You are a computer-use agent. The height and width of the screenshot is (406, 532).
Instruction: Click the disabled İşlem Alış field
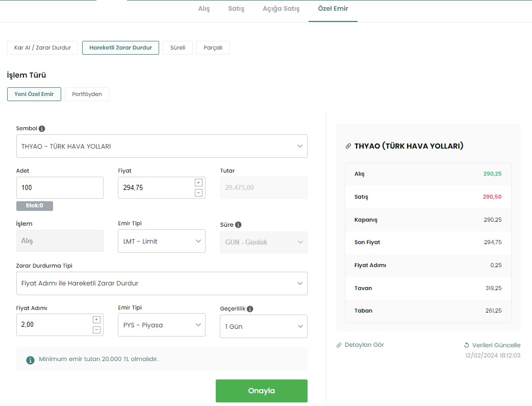(x=60, y=241)
